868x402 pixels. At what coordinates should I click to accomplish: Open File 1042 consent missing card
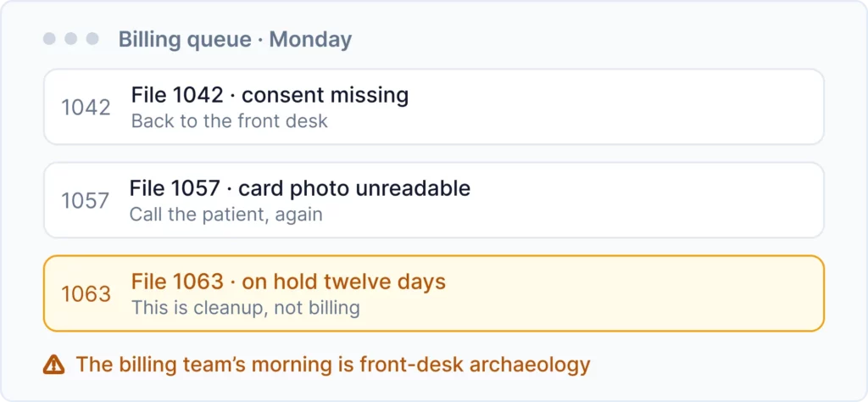coord(434,107)
